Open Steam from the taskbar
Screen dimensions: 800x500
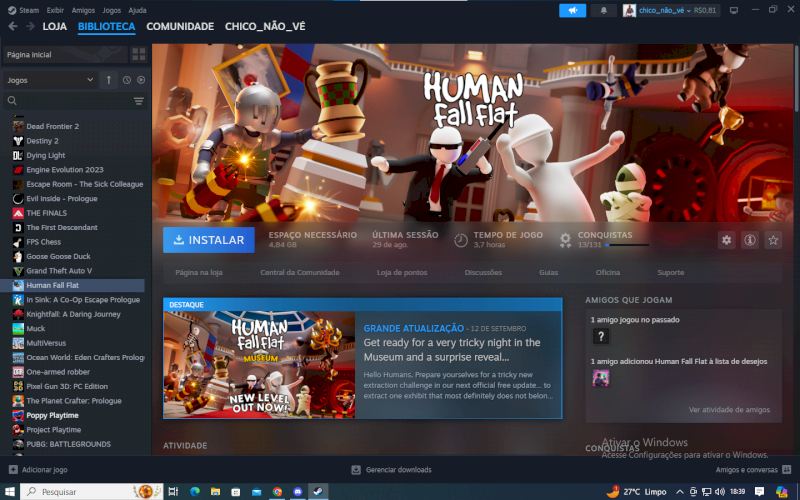318,492
